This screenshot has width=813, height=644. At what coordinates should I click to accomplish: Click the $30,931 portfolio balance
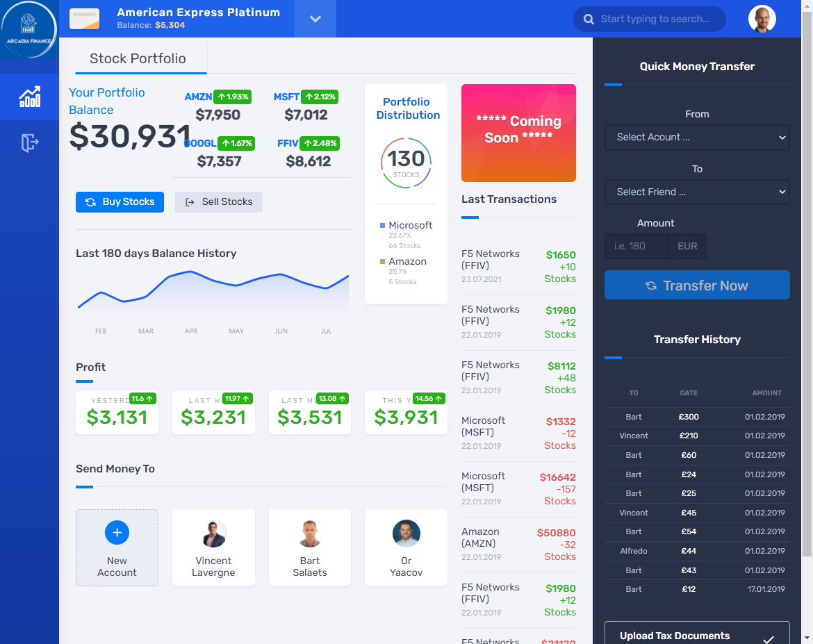(130, 136)
